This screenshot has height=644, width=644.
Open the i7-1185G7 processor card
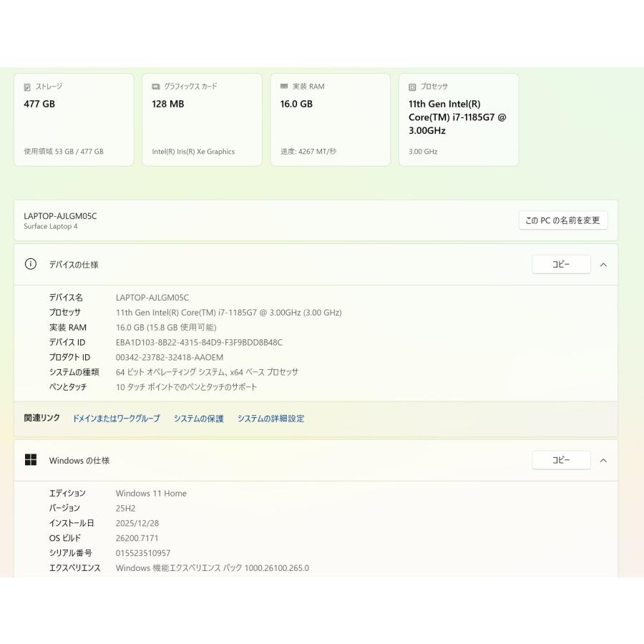point(459,120)
